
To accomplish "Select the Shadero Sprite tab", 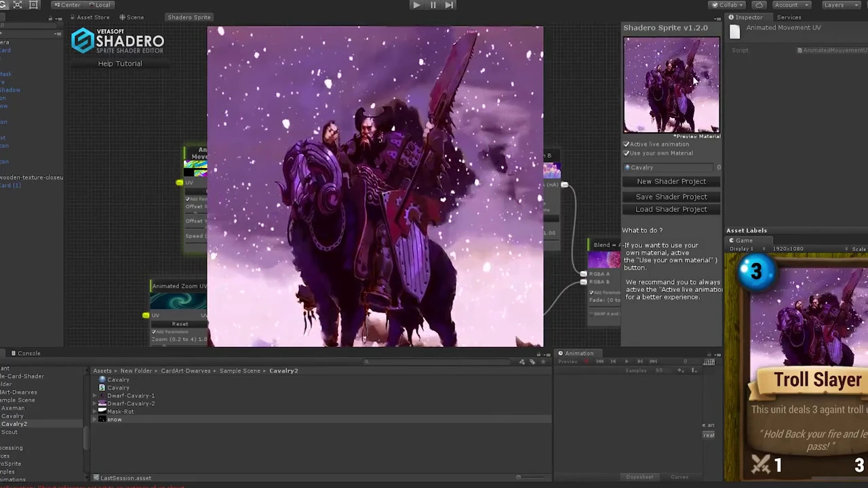I will 189,17.
